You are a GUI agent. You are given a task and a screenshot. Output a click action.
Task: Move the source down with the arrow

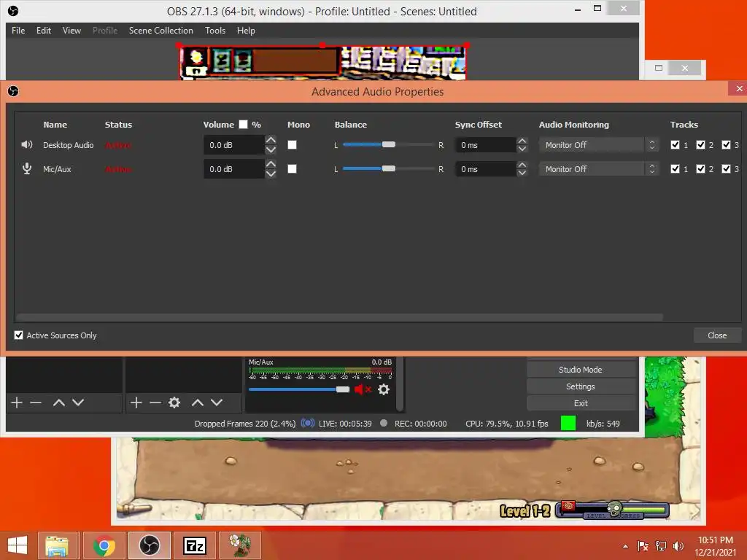[x=217, y=402]
